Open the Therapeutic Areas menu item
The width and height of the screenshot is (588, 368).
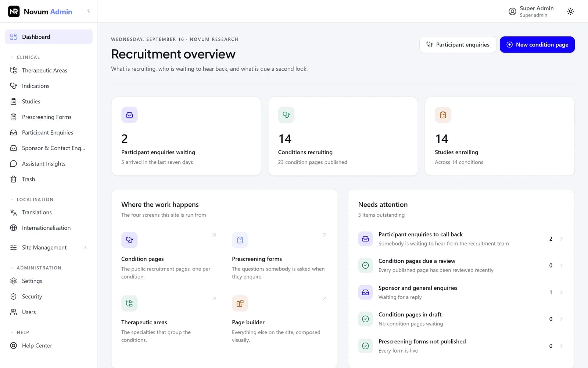(49, 70)
